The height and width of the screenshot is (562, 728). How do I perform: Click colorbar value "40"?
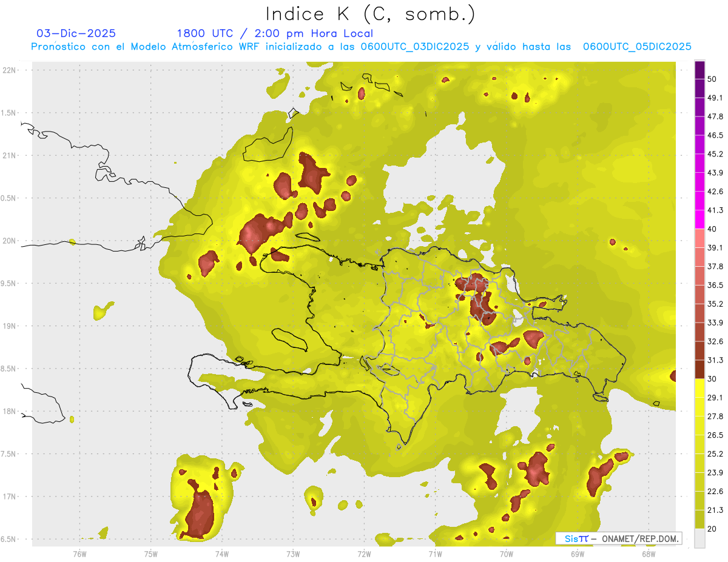[x=712, y=229]
